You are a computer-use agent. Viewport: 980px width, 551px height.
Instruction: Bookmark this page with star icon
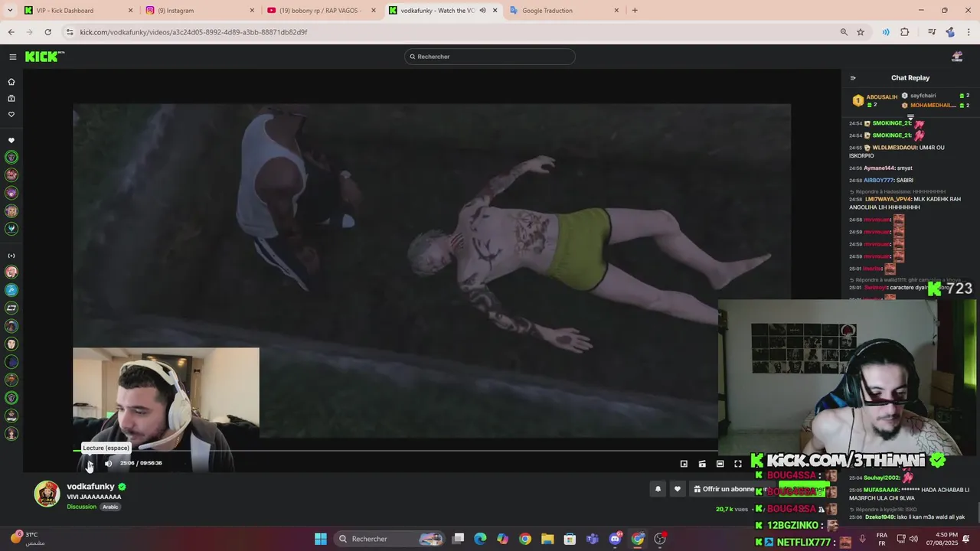(x=861, y=32)
